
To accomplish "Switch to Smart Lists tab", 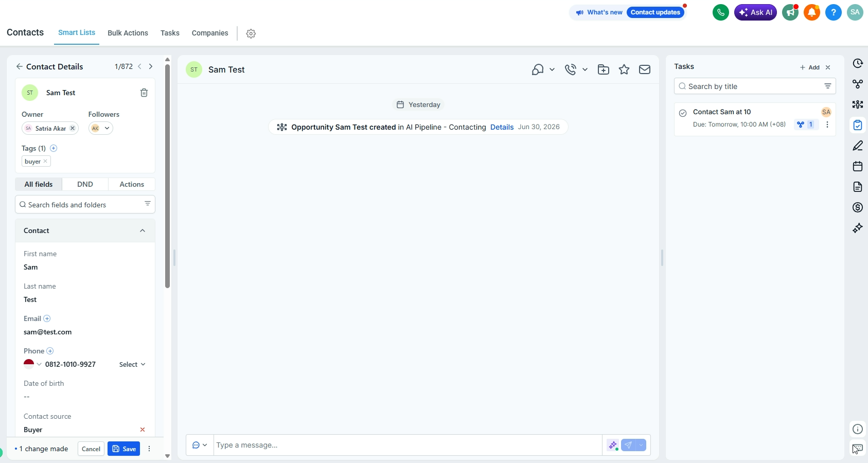I will coord(77,32).
